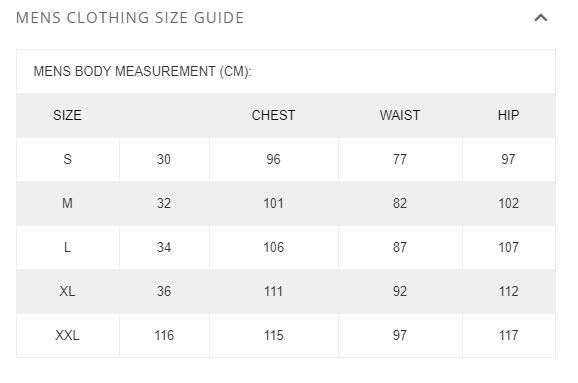The height and width of the screenshot is (383, 578).
Task: Select the HIP column header
Action: pyautogui.click(x=508, y=115)
